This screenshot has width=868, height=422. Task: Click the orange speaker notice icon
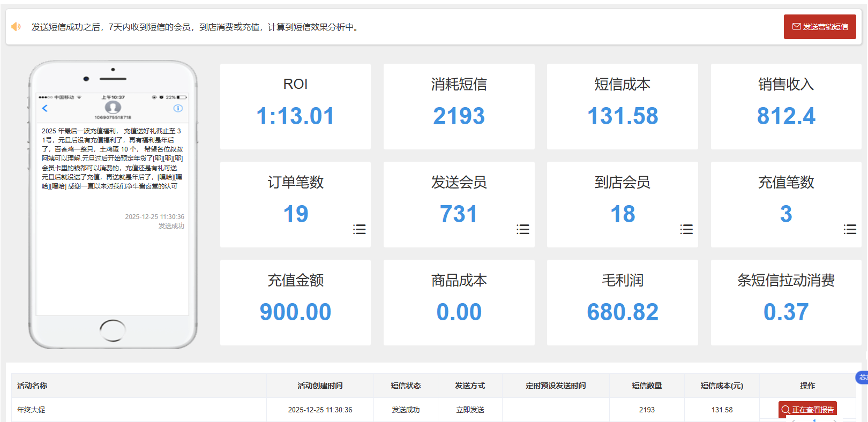(16, 26)
